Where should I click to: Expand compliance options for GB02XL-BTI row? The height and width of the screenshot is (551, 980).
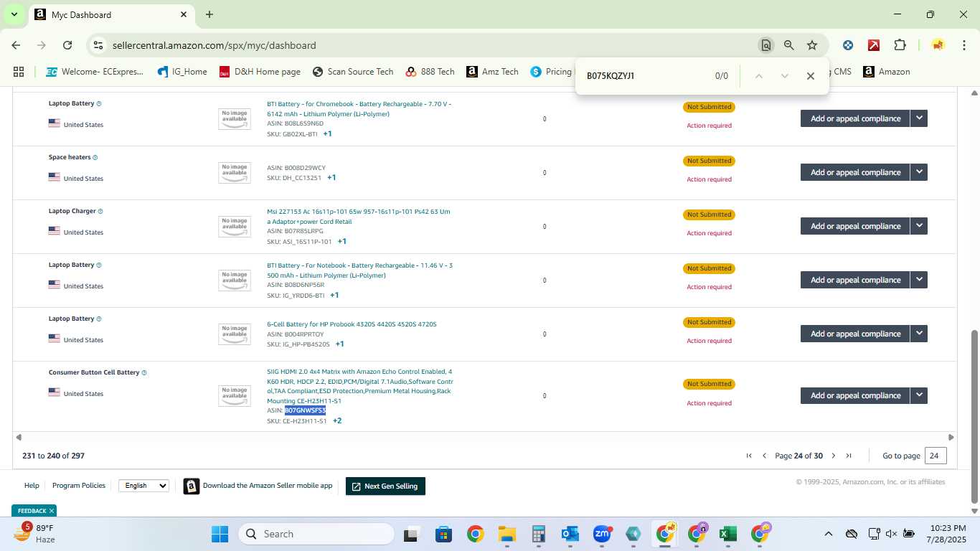coord(919,118)
